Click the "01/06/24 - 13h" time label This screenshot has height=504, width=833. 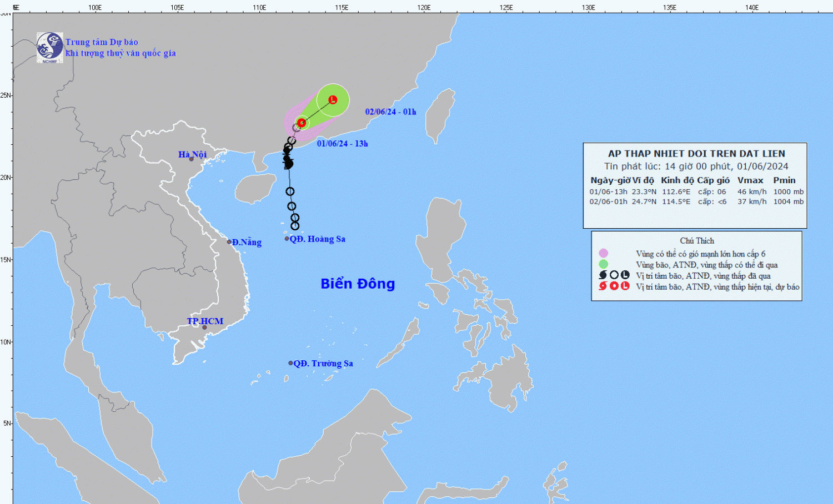342,144
